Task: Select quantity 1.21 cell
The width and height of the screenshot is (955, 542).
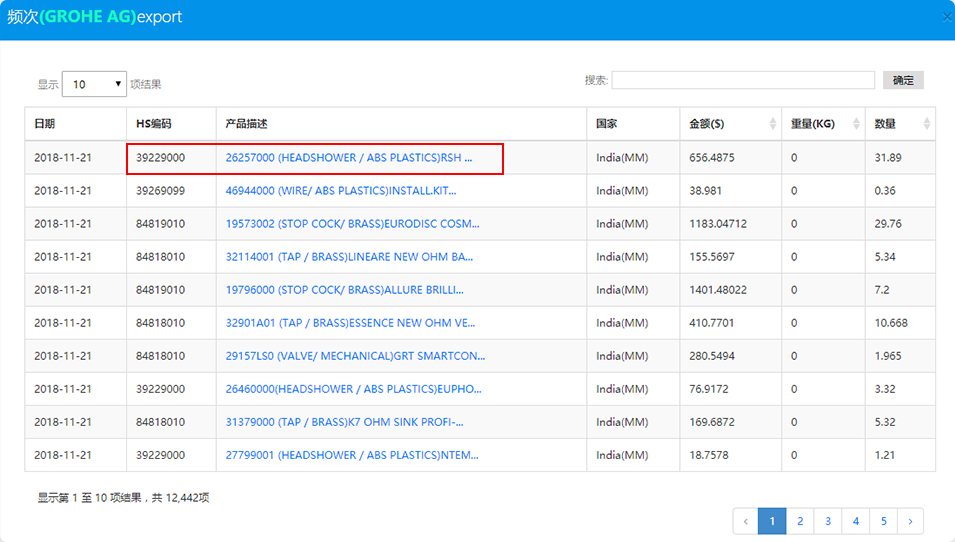Action: 900,455
